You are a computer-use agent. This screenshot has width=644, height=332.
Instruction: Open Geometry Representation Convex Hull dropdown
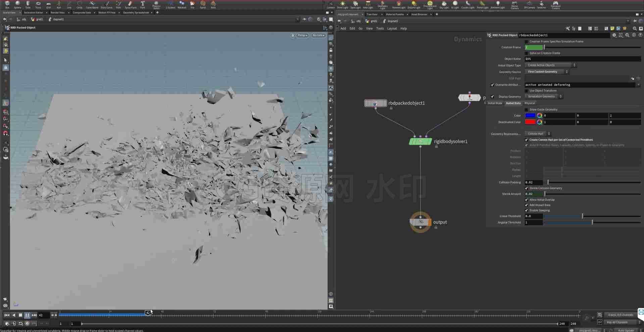point(538,134)
